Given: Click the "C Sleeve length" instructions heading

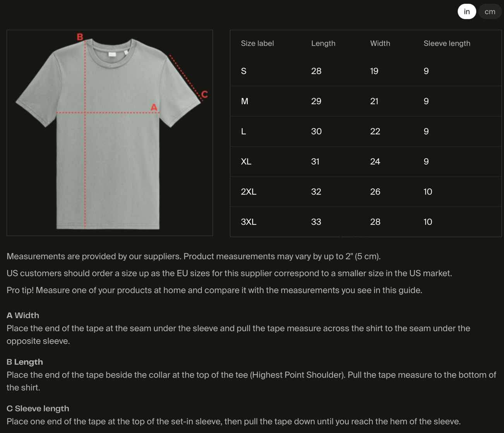Looking at the screenshot, I should pos(38,408).
